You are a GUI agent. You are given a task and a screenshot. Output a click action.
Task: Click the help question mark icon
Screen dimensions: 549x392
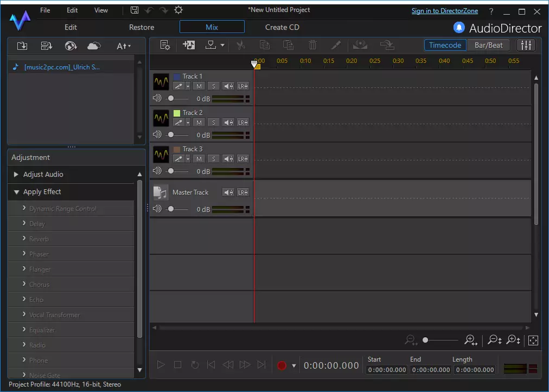491,11
